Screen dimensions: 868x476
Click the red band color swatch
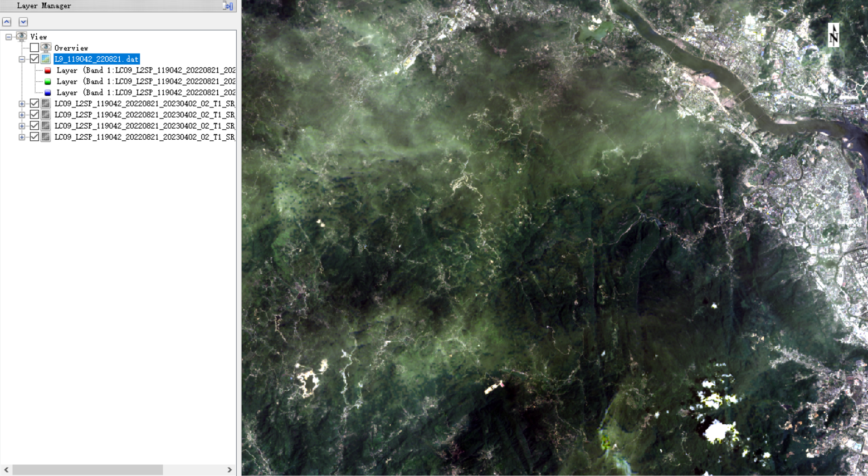click(47, 71)
